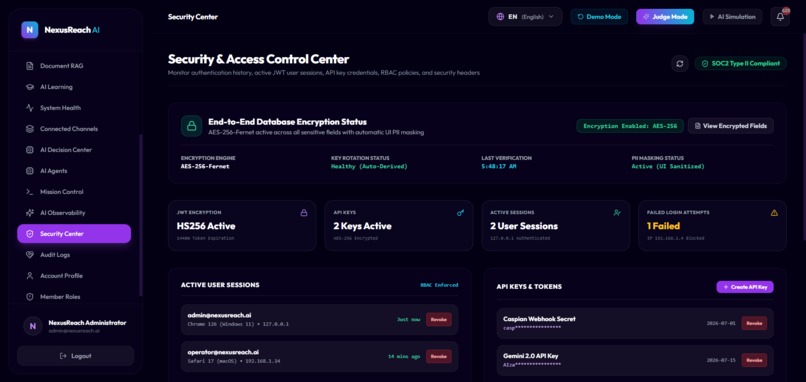Image resolution: width=806 pixels, height=382 pixels.
Task: Revoke Caspian Webhook Secret key
Action: [x=754, y=323]
